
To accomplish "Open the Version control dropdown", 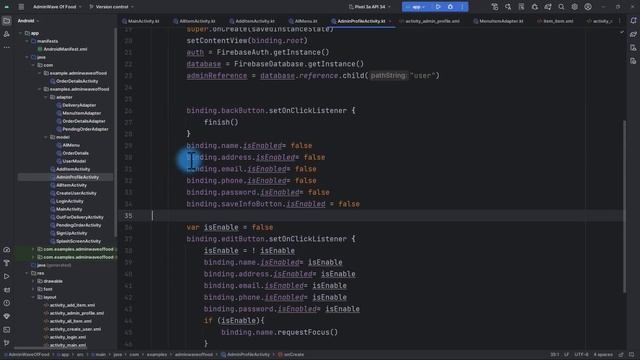I will click(x=111, y=7).
